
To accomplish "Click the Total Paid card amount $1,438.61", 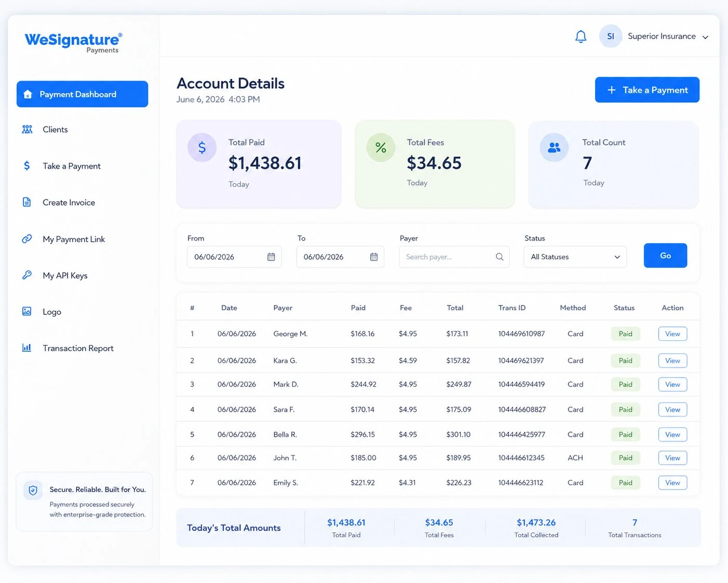I will coord(265,163).
